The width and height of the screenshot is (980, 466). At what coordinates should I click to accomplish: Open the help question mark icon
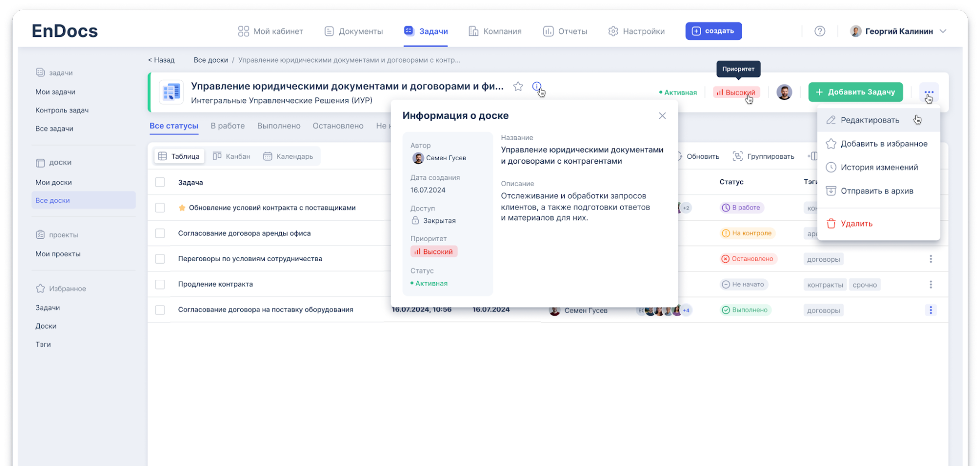pyautogui.click(x=820, y=31)
